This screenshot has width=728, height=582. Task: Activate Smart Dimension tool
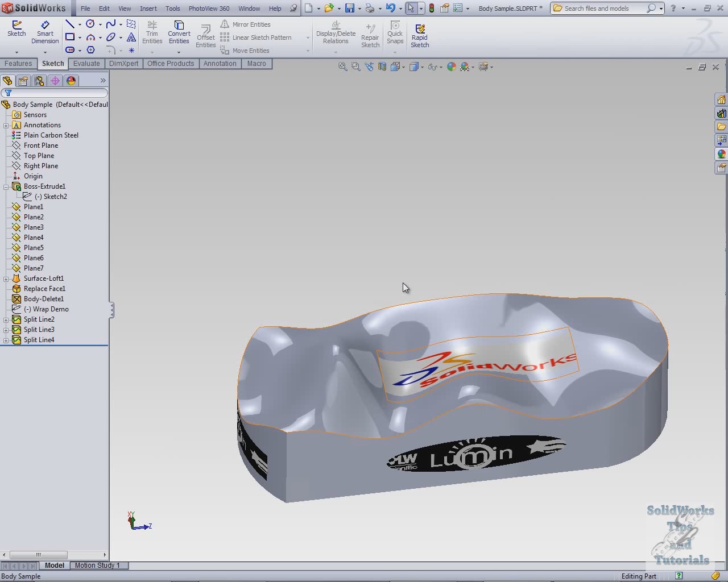point(45,32)
